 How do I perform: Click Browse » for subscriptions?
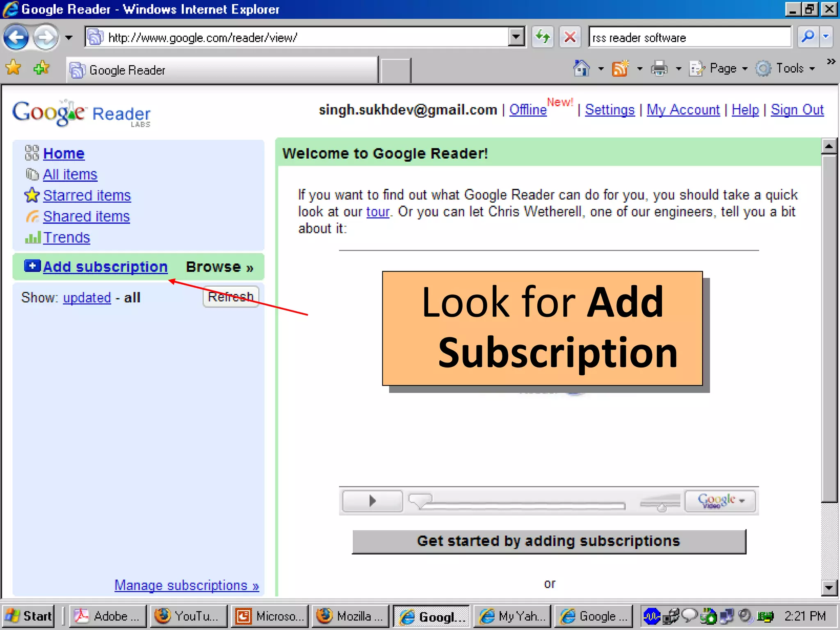[x=219, y=267]
